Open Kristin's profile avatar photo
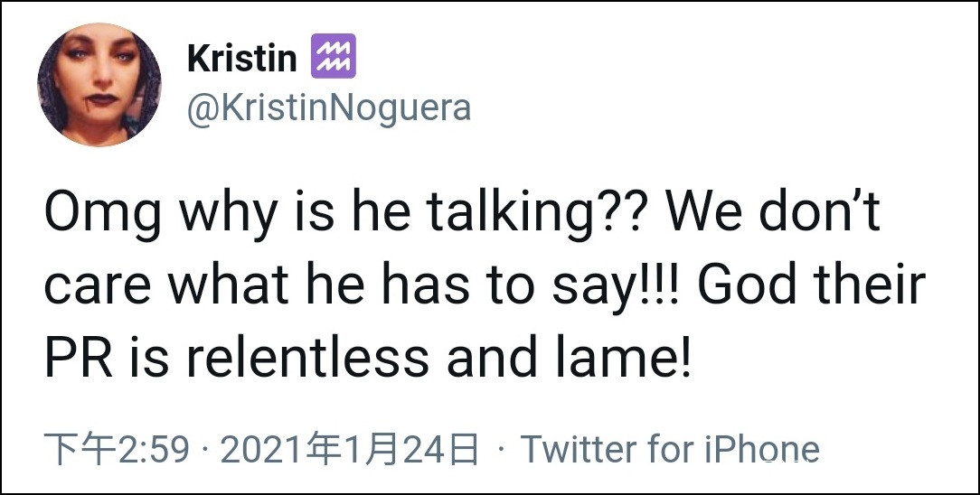The width and height of the screenshot is (980, 495). pos(99,84)
